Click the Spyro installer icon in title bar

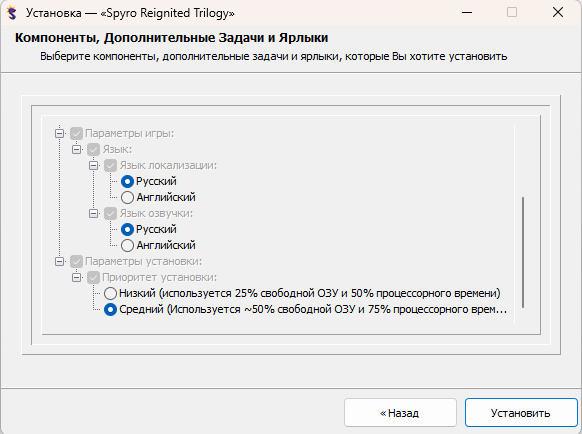coord(12,13)
